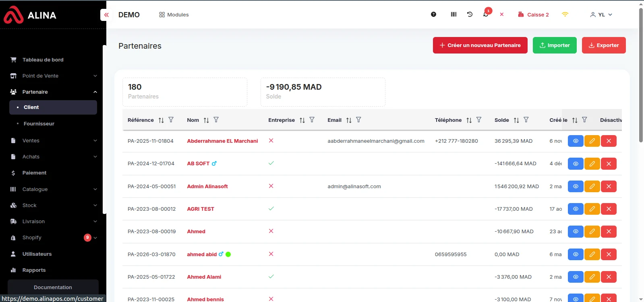Expand the Stock sidebar menu

[x=53, y=205]
